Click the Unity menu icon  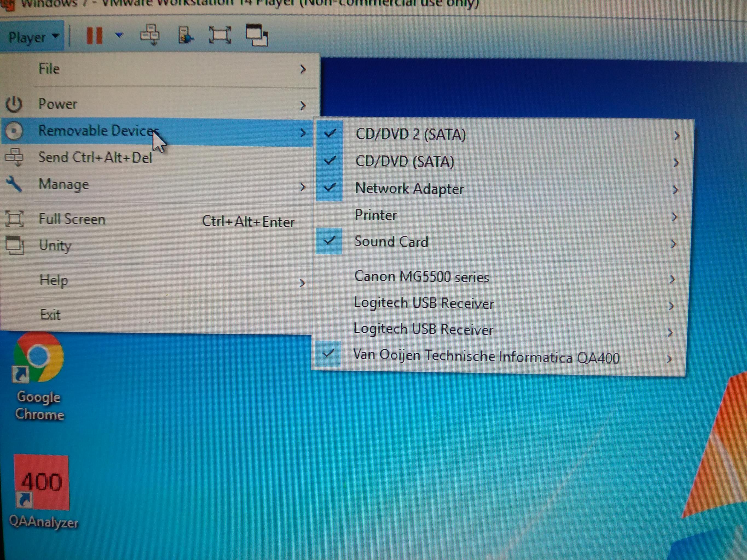[x=15, y=245]
